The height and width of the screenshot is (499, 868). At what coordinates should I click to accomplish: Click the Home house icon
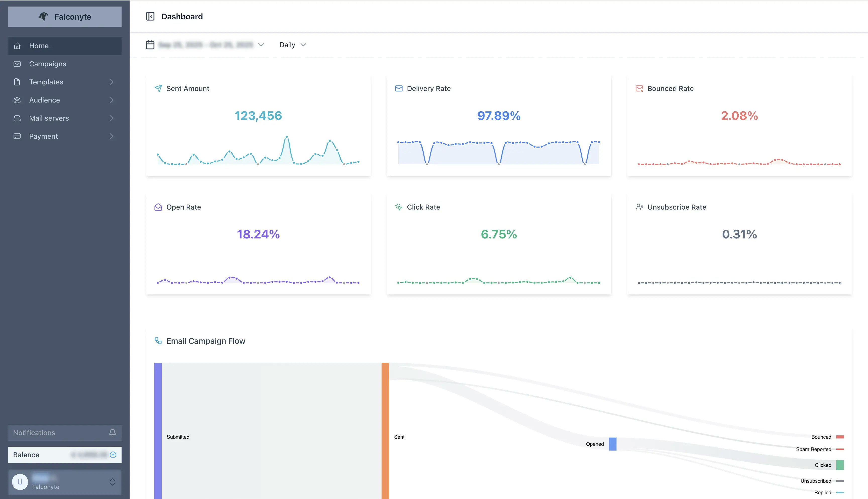17,45
